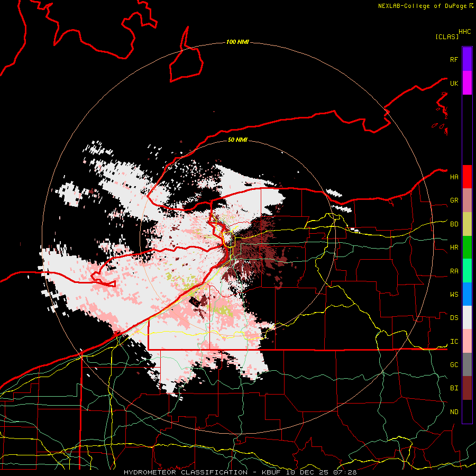This screenshot has height=476, width=476.
Task: Click the UK magenta legend swatch
Action: tap(467, 83)
